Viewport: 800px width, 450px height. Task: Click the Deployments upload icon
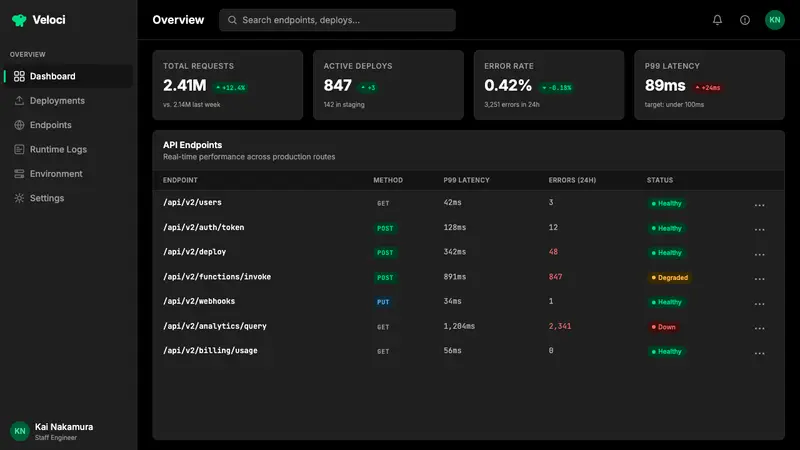point(19,101)
